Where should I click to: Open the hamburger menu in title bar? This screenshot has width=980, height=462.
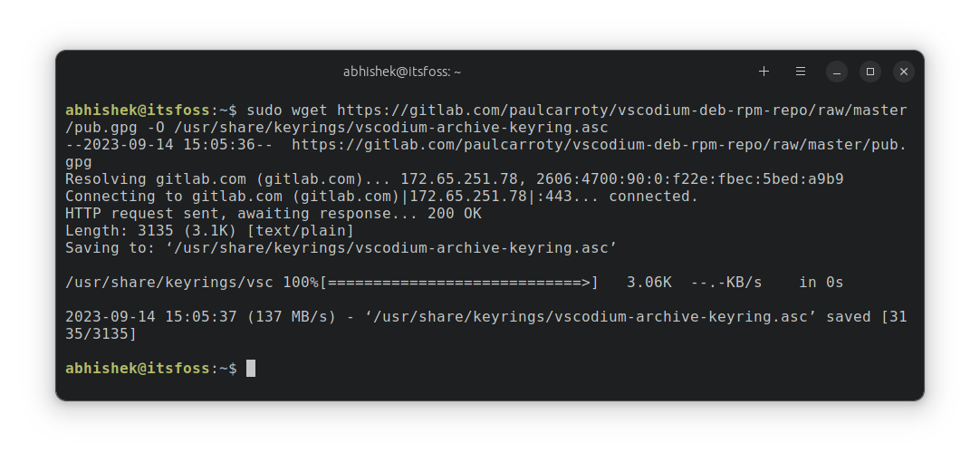(800, 72)
